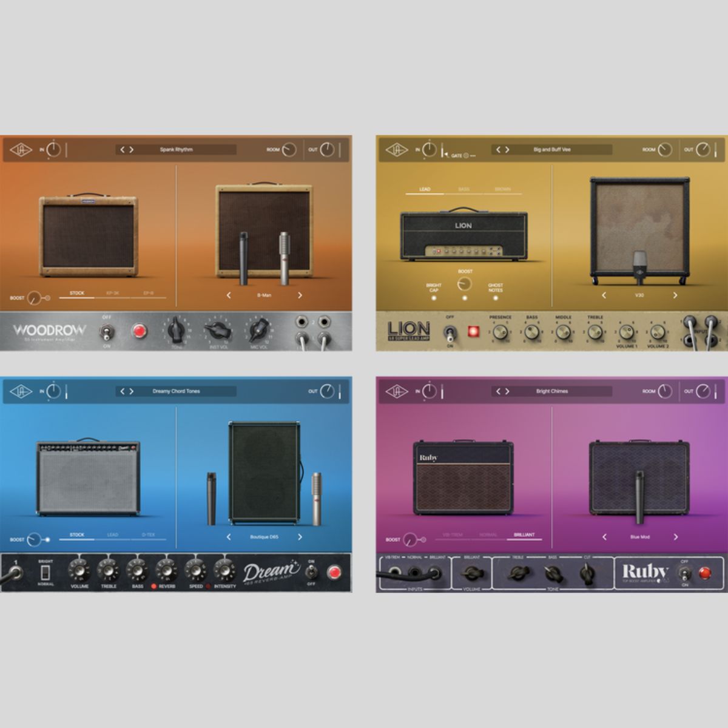
Task: Click the red pilot light on Dream
Action: click(334, 572)
